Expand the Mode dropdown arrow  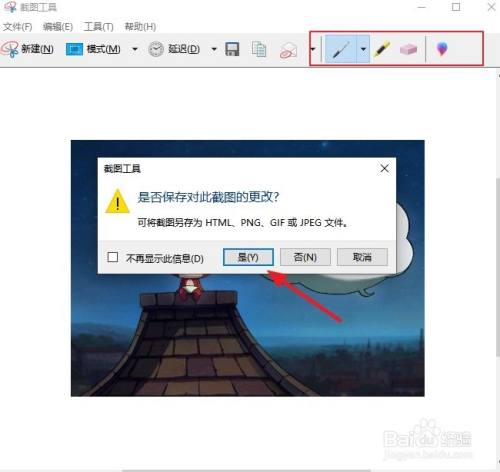[x=135, y=49]
